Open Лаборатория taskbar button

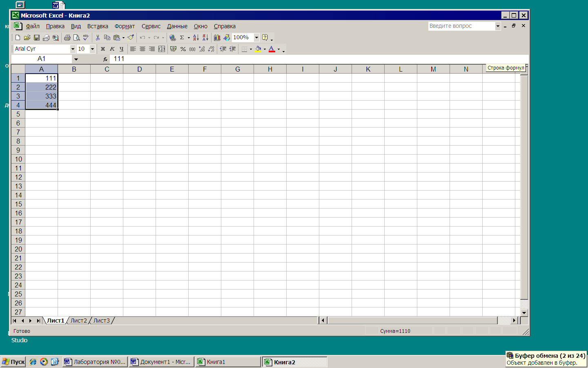coord(95,362)
